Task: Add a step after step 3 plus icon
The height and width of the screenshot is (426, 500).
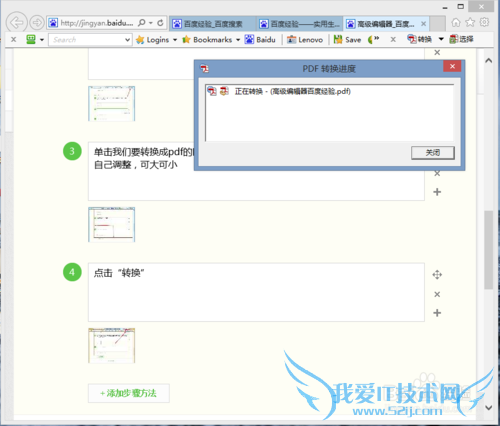Action: (437, 192)
